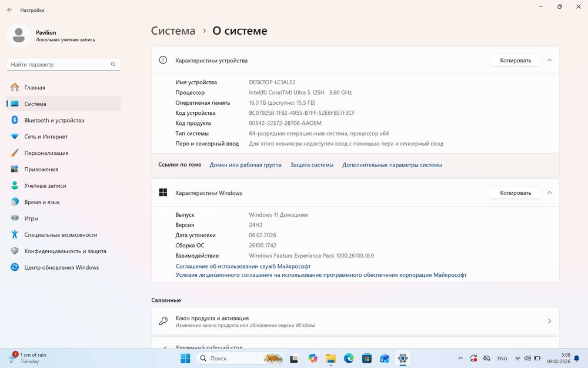Show hidden tray icons chevron
The height and width of the screenshot is (368, 588).
(x=460, y=358)
